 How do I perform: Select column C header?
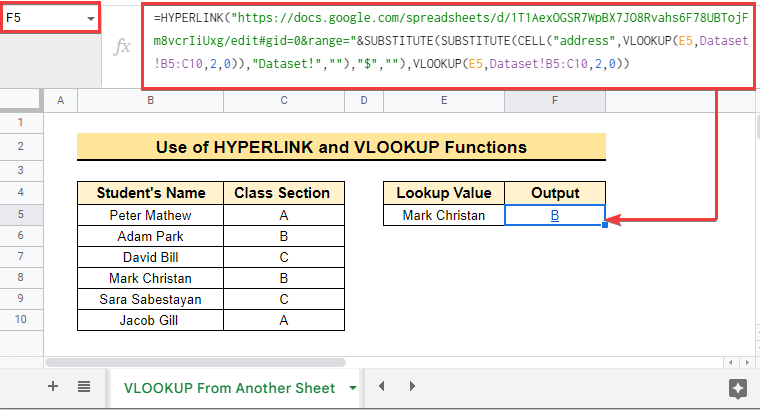point(284,100)
